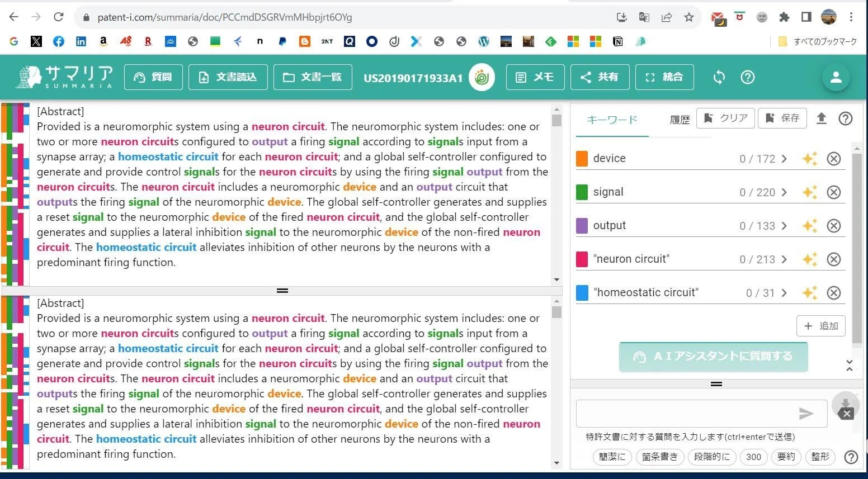Click the クリア clear bookmarks button
The width and height of the screenshot is (868, 479).
[726, 118]
